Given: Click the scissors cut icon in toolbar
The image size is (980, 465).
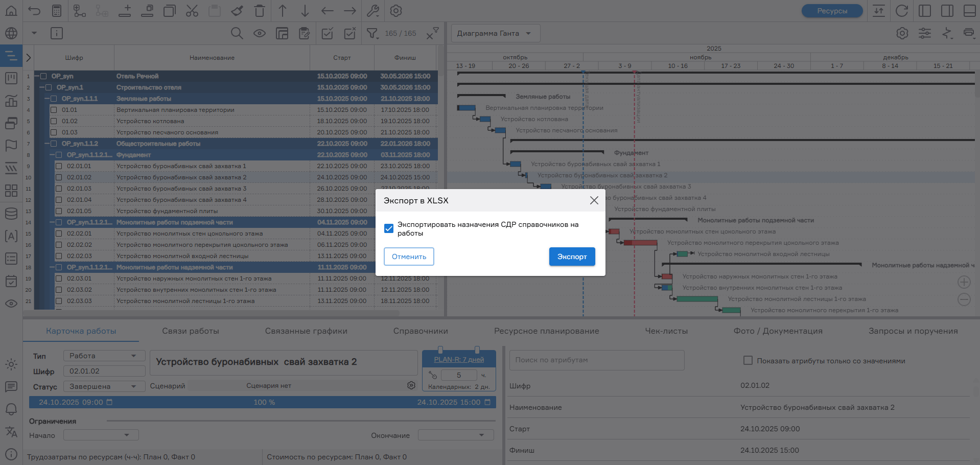Looking at the screenshot, I should [192, 11].
